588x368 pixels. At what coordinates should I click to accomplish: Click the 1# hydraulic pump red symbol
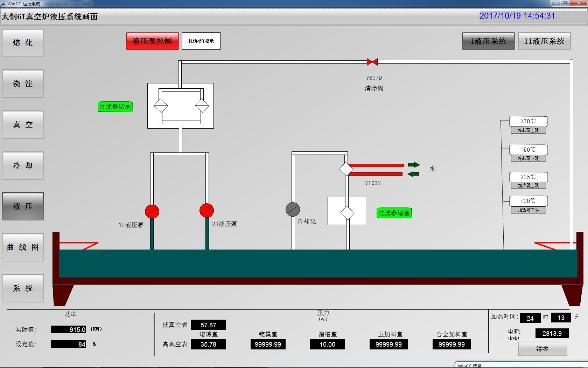click(152, 211)
